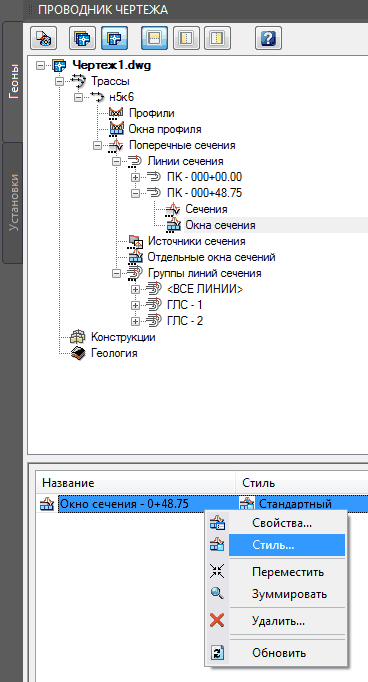Expand the ПК - 000+00.00 node
This screenshot has width=368, height=682.
click(x=135, y=177)
